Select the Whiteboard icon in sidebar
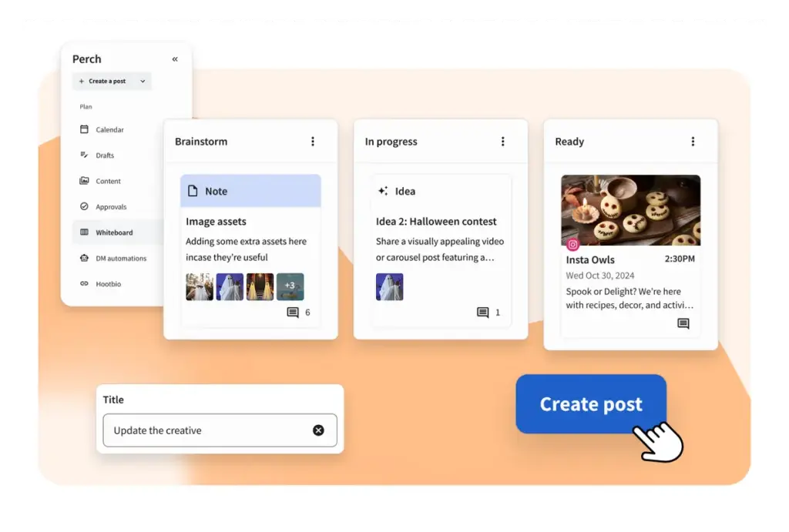 (84, 232)
